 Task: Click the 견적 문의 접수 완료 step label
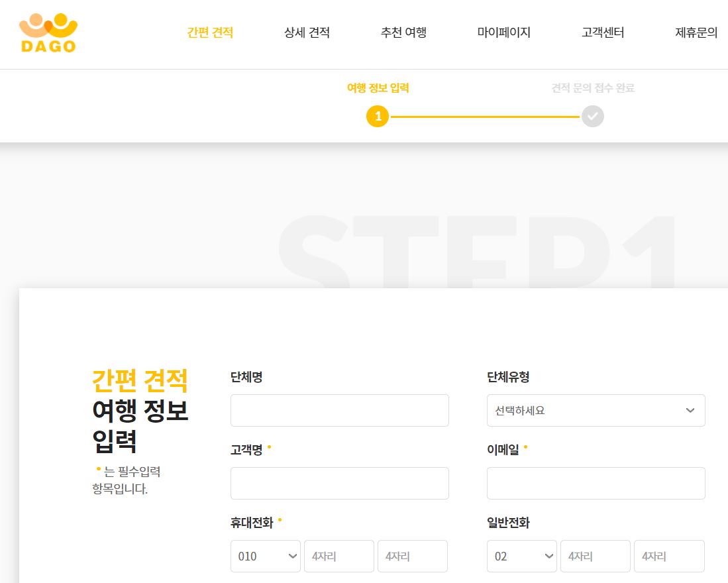(593, 87)
